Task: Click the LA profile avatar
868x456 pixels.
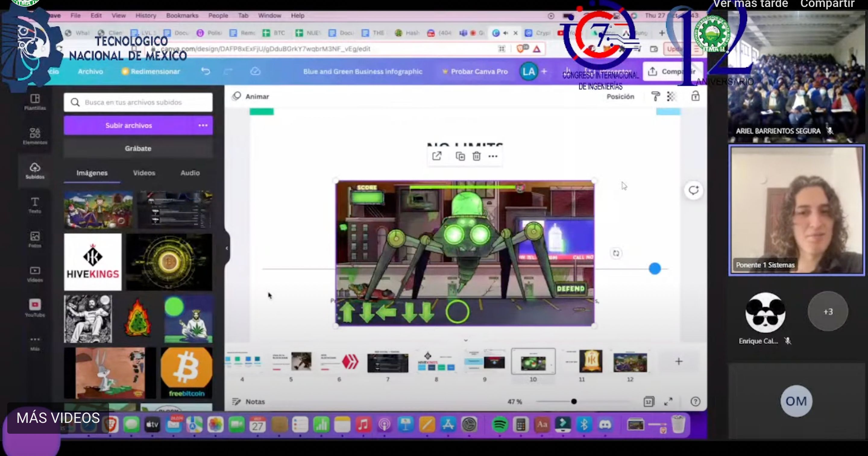Action: click(x=529, y=71)
